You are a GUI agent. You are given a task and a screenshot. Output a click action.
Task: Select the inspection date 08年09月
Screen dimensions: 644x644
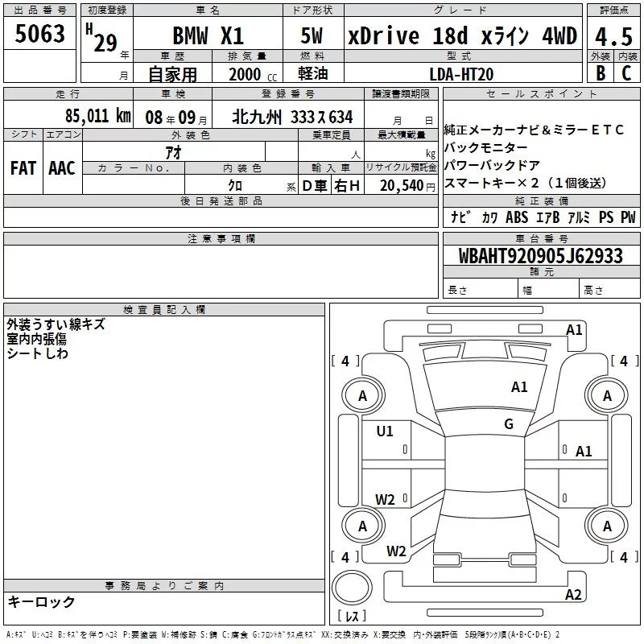click(x=176, y=118)
